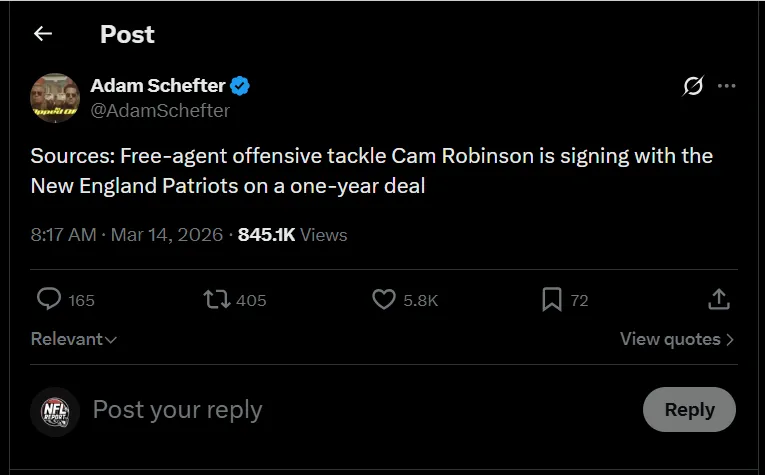This screenshot has width=765, height=475.
Task: Open Adam Schefter's profile picture
Action: coord(55,98)
